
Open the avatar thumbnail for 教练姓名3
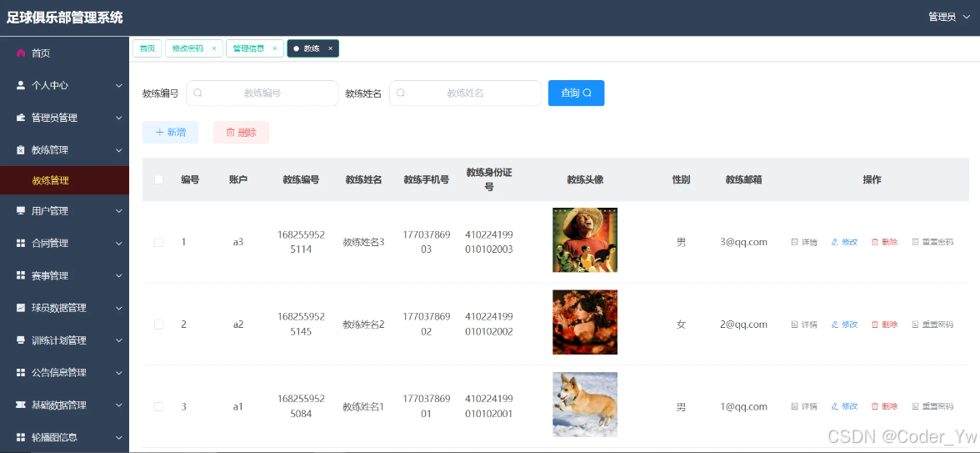tap(585, 239)
